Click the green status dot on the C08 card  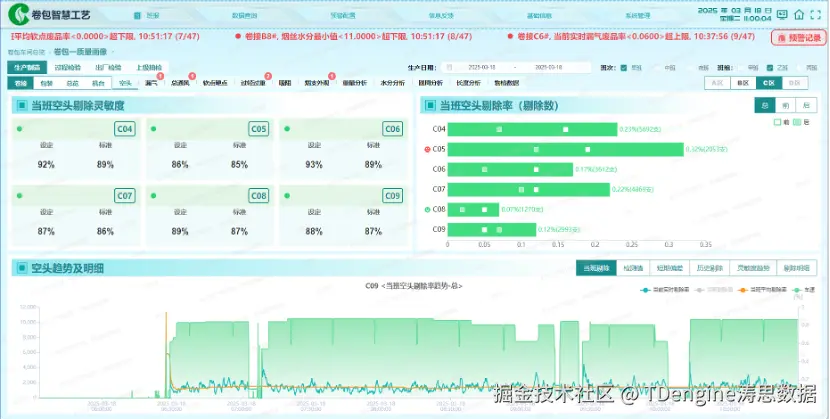click(x=154, y=195)
